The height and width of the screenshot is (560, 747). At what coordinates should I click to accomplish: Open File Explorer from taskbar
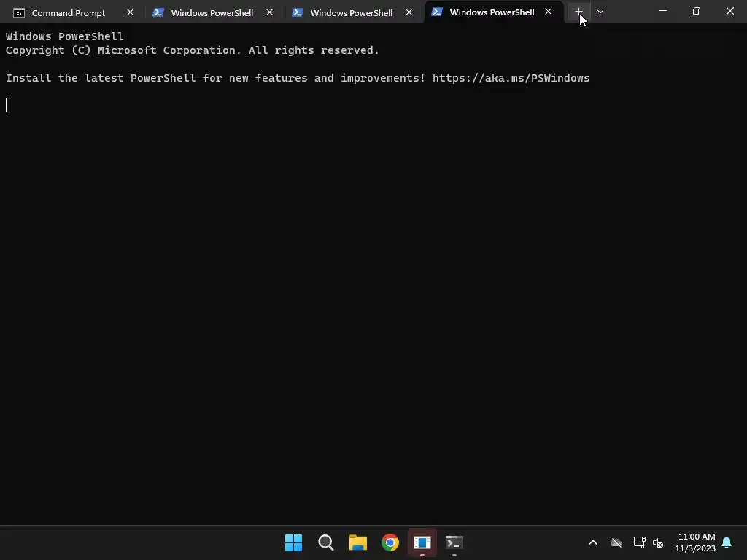(357, 542)
